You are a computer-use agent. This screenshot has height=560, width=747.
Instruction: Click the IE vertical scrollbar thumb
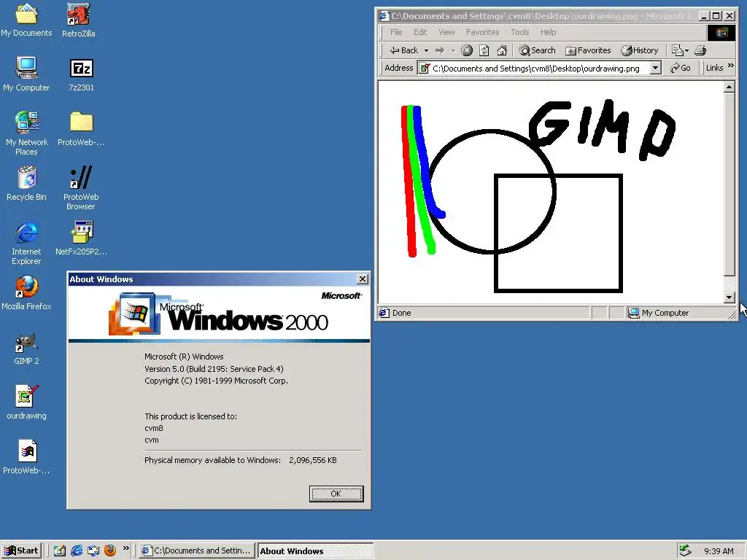coord(729,184)
